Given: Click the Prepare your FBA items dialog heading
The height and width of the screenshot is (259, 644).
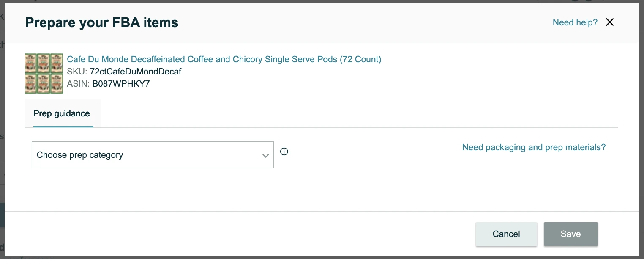Looking at the screenshot, I should pos(101,22).
